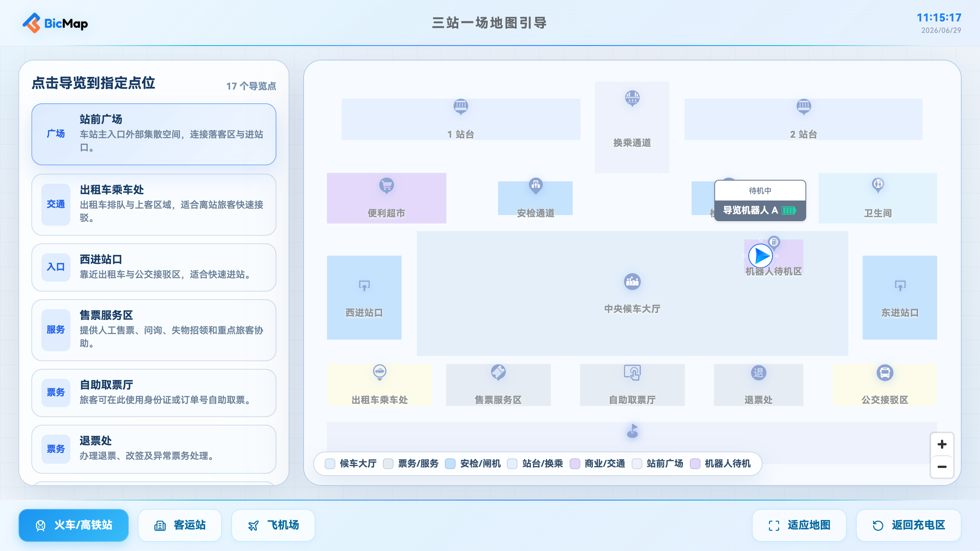Click the BicMap logo

(55, 23)
